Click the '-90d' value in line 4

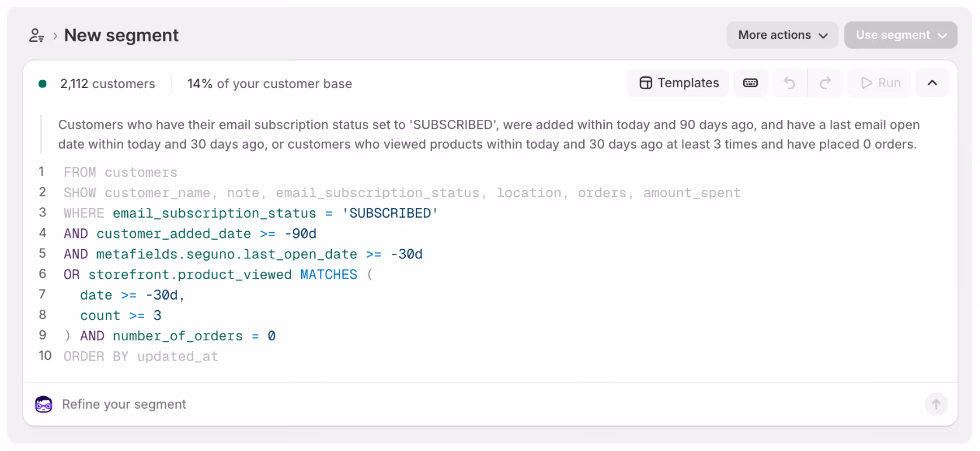click(x=301, y=233)
